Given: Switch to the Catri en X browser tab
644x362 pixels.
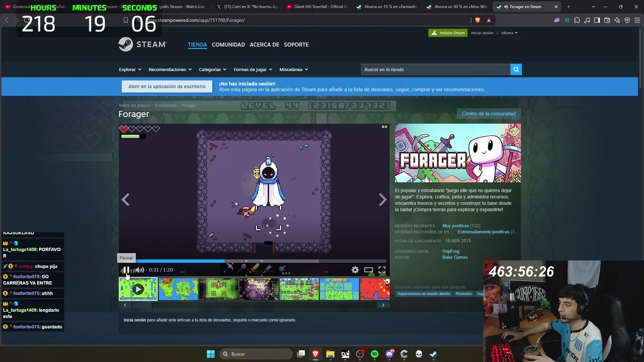Looking at the screenshot, I should click(x=247, y=7).
